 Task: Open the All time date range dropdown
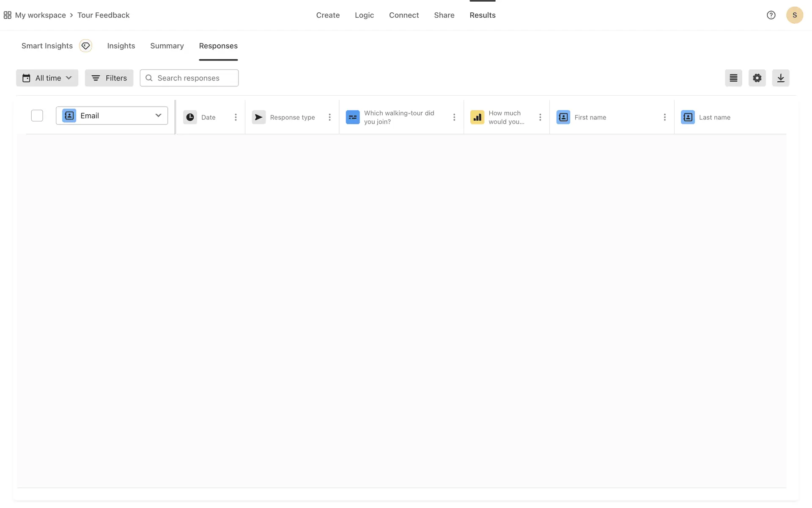(x=47, y=78)
